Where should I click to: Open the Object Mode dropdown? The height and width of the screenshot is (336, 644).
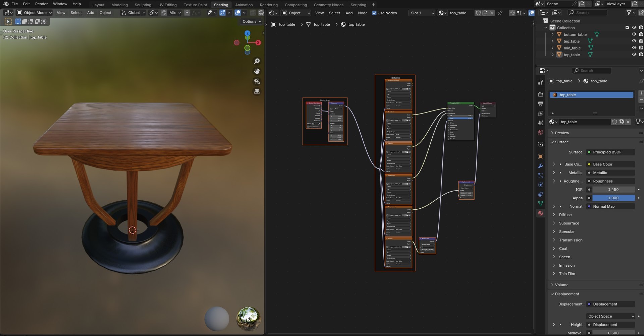(x=35, y=13)
